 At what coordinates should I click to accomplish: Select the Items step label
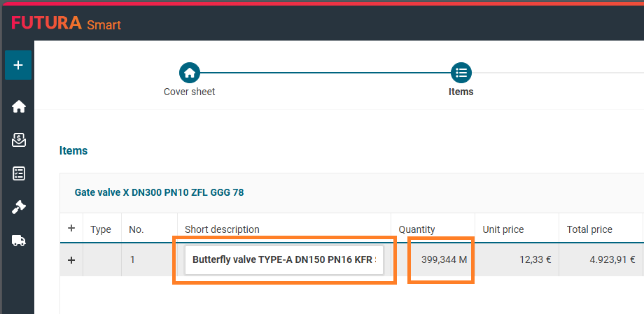point(461,92)
